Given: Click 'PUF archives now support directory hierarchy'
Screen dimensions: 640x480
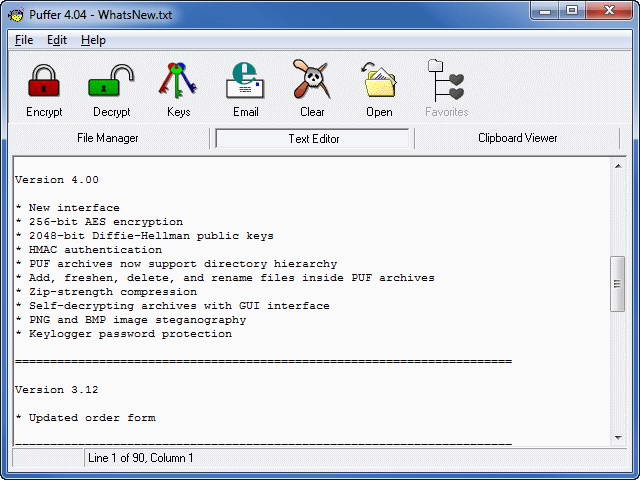Looking at the screenshot, I should 176,264.
